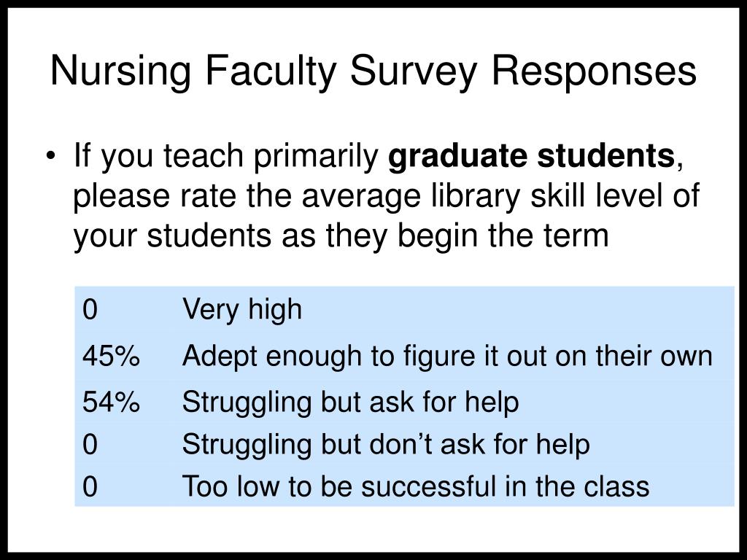Screen dimensions: 747x560
Task: Select Adept enough to figure it out row
Action: [404, 356]
